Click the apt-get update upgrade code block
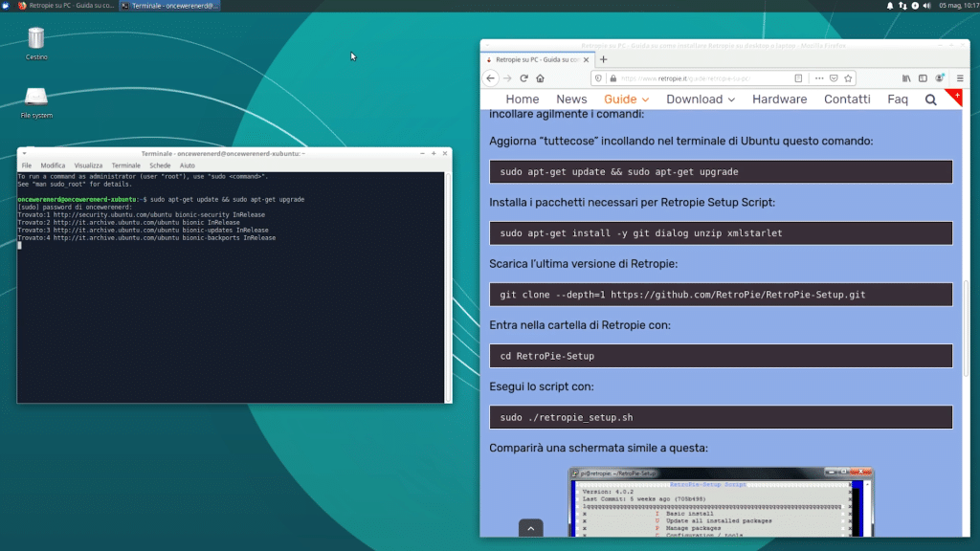 tap(721, 172)
